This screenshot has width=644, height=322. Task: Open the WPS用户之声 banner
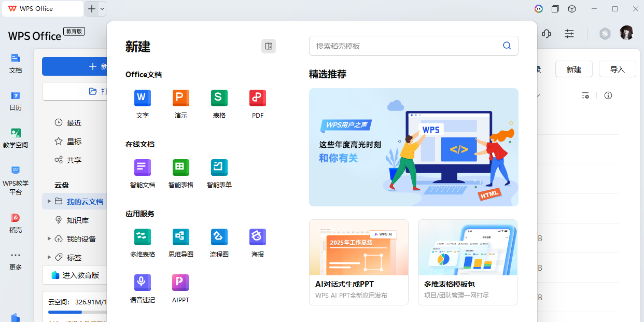click(414, 147)
